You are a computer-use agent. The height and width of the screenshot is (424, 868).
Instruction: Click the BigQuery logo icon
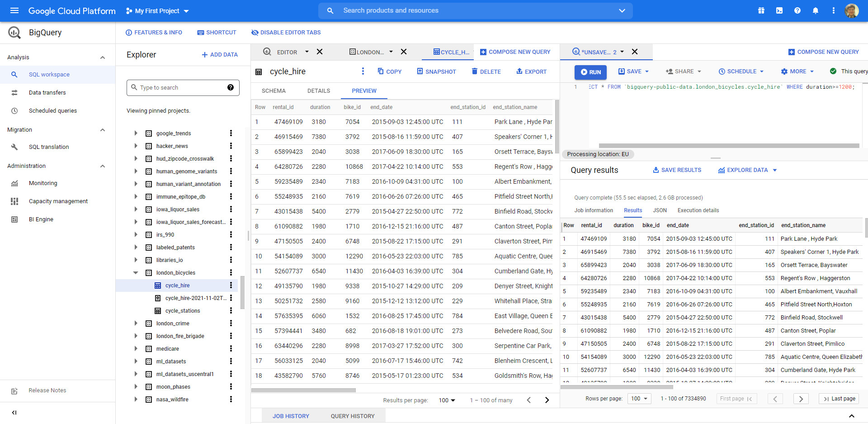click(x=14, y=33)
